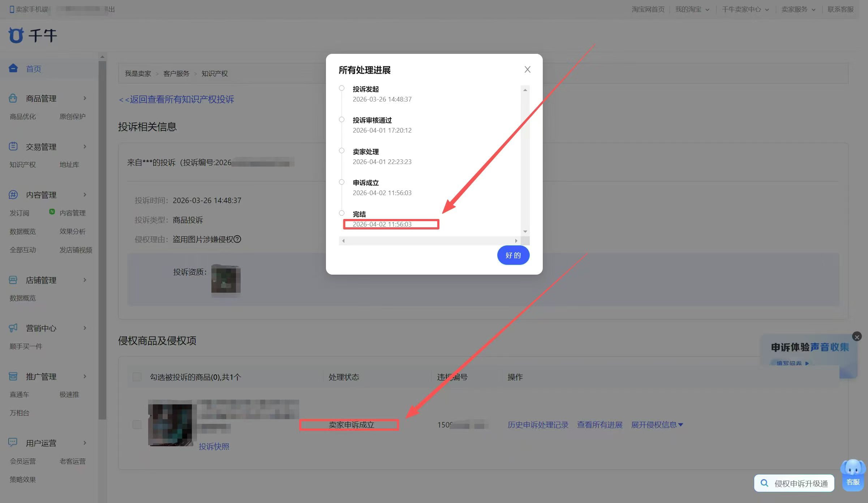868x503 pixels.
Task: Click the 店铺管理 store icon
Action: click(13, 280)
